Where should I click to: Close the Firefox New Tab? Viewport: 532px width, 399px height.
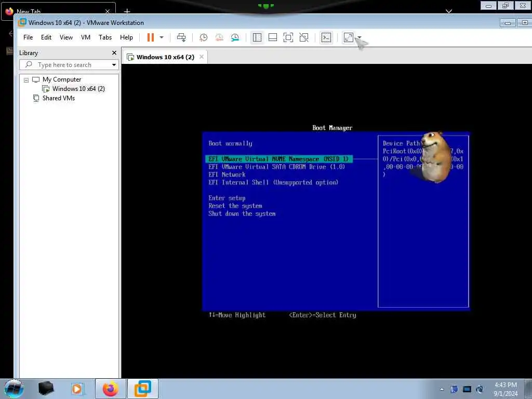point(107,11)
